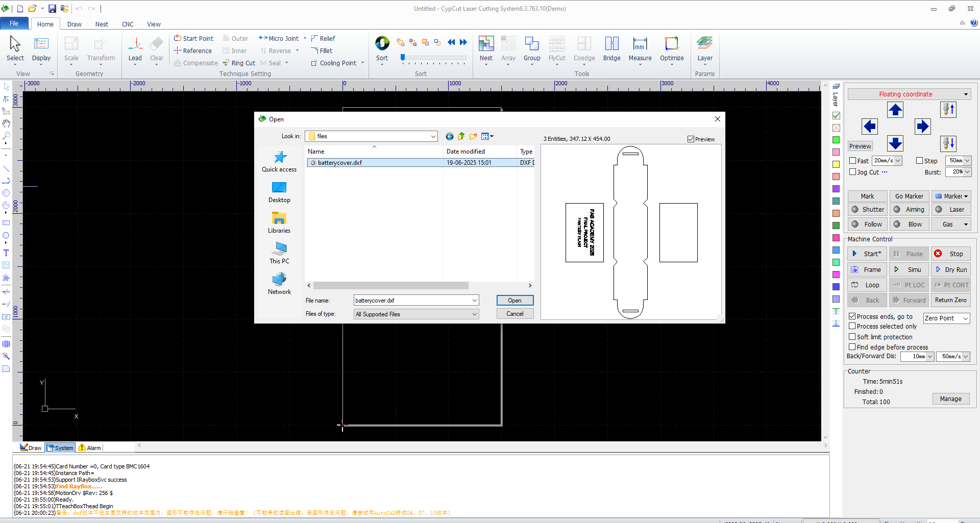The image size is (980, 523).
Task: Open the Marker dropdown button
Action: [951, 196]
